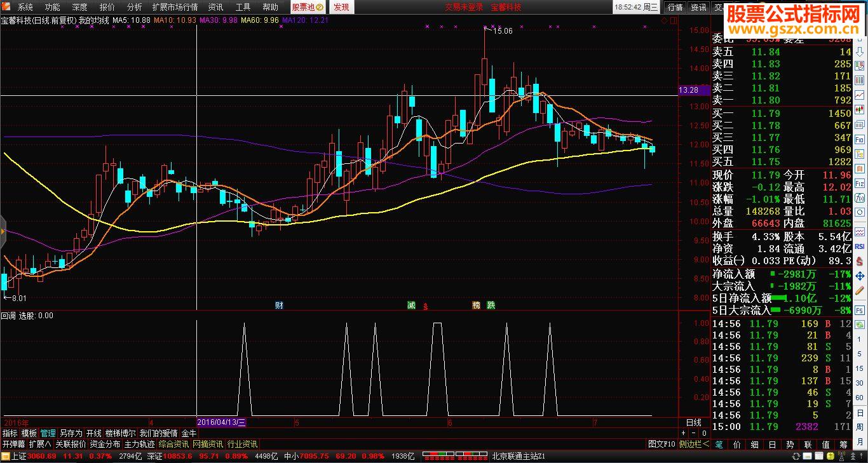Open the 主力轨迹 tab
The image size is (868, 463).
click(139, 444)
